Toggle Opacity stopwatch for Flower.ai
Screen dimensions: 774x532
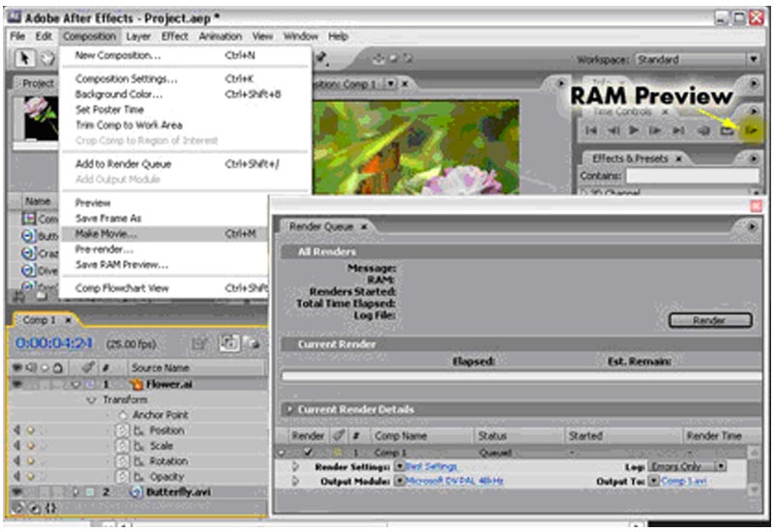pos(122,477)
